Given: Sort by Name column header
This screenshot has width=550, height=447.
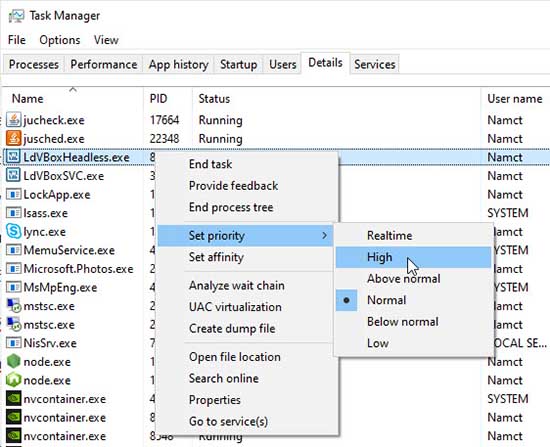Looking at the screenshot, I should [x=28, y=99].
